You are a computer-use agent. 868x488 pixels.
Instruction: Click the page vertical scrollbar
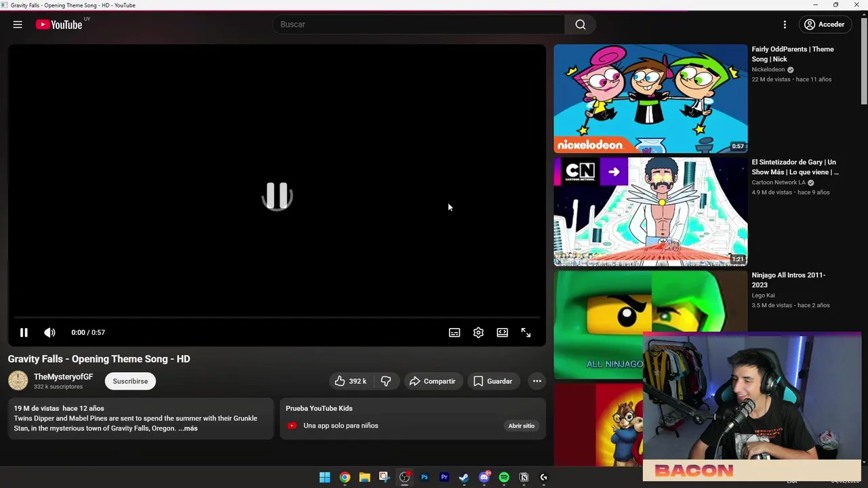(x=864, y=61)
